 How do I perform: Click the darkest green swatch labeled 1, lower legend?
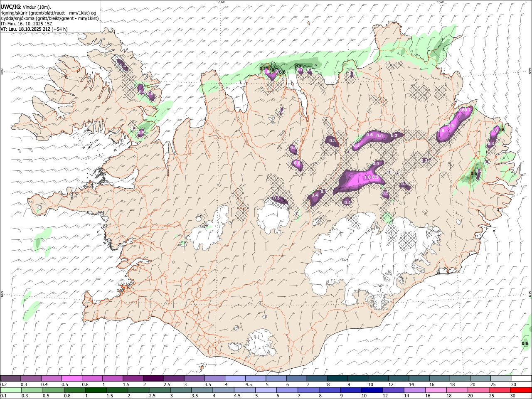[x=96, y=390]
